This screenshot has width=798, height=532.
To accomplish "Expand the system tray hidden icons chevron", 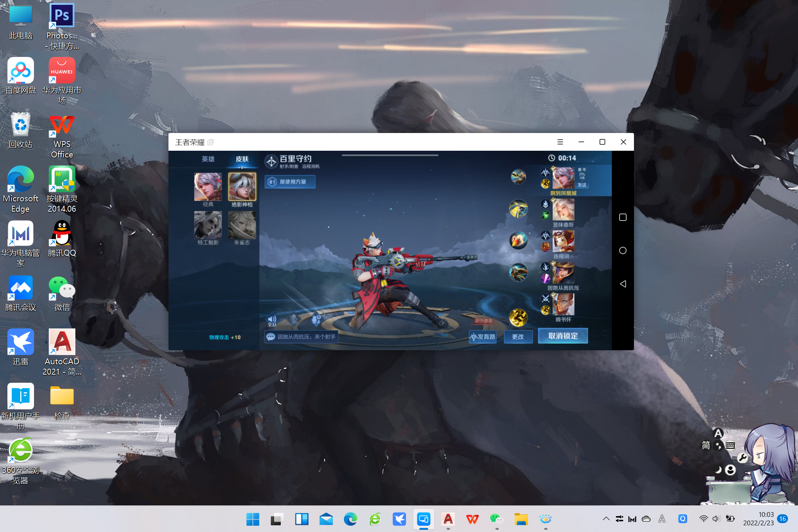I will pos(606,519).
